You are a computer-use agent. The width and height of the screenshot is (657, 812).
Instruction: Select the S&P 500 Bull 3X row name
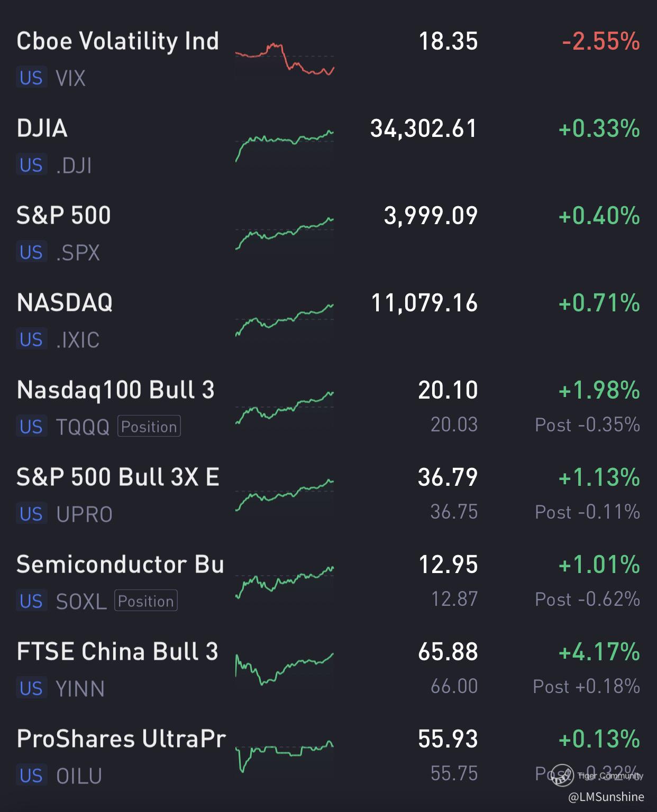117,477
